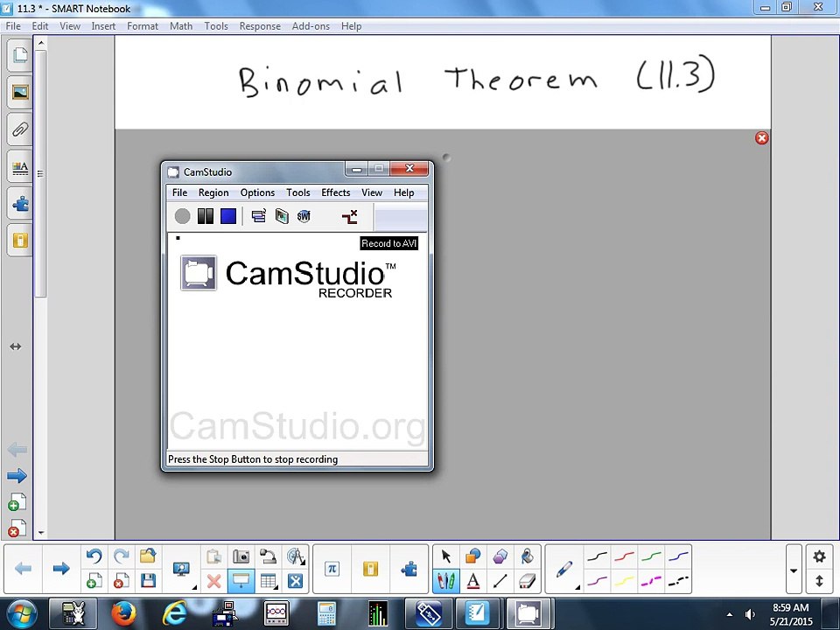Open SMART Notebook Response menu
This screenshot has height=630, width=840.
click(260, 26)
